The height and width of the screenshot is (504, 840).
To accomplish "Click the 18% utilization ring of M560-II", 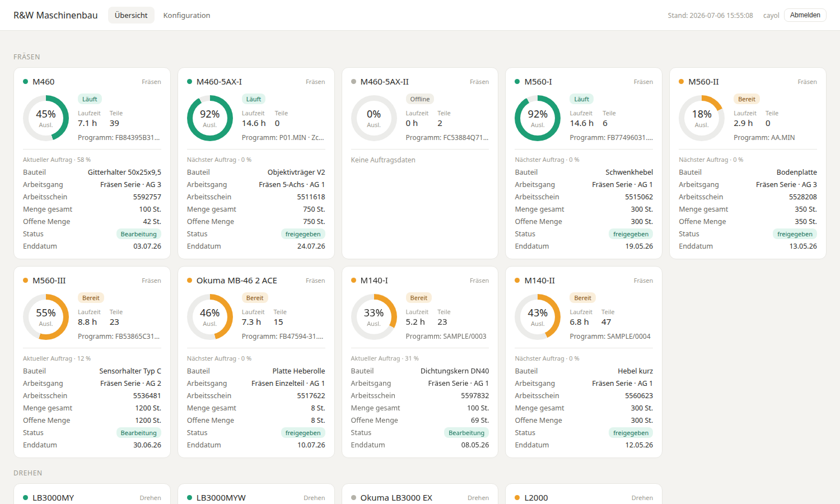I will coord(702,118).
